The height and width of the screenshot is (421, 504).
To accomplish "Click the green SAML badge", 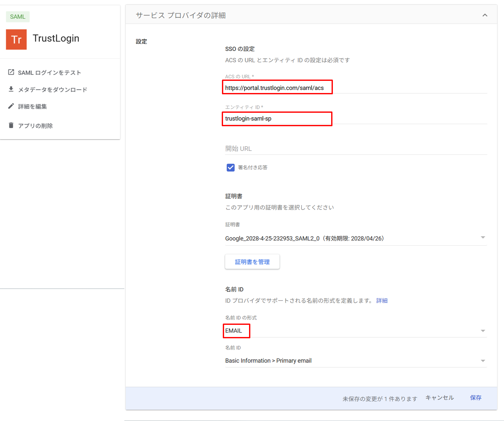I will pos(18,17).
